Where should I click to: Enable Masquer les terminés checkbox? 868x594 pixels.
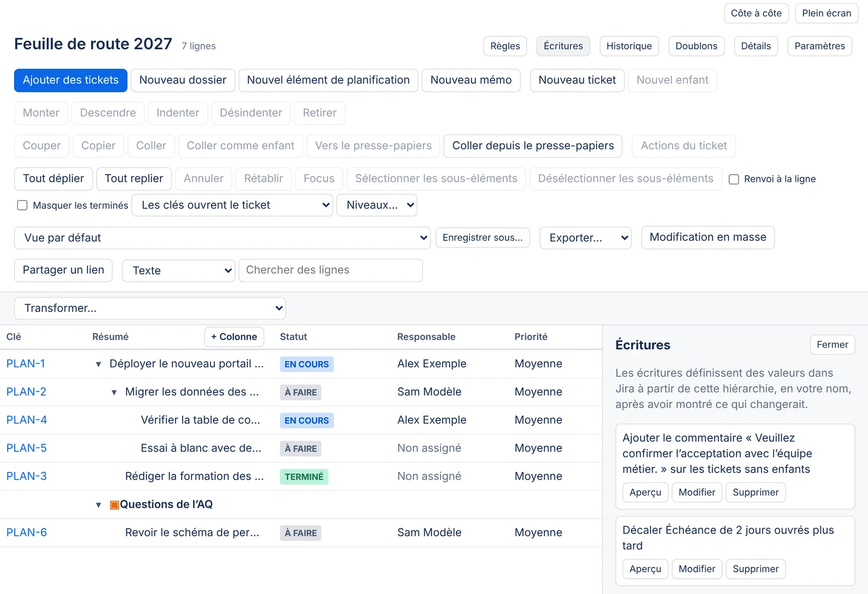pyautogui.click(x=22, y=205)
